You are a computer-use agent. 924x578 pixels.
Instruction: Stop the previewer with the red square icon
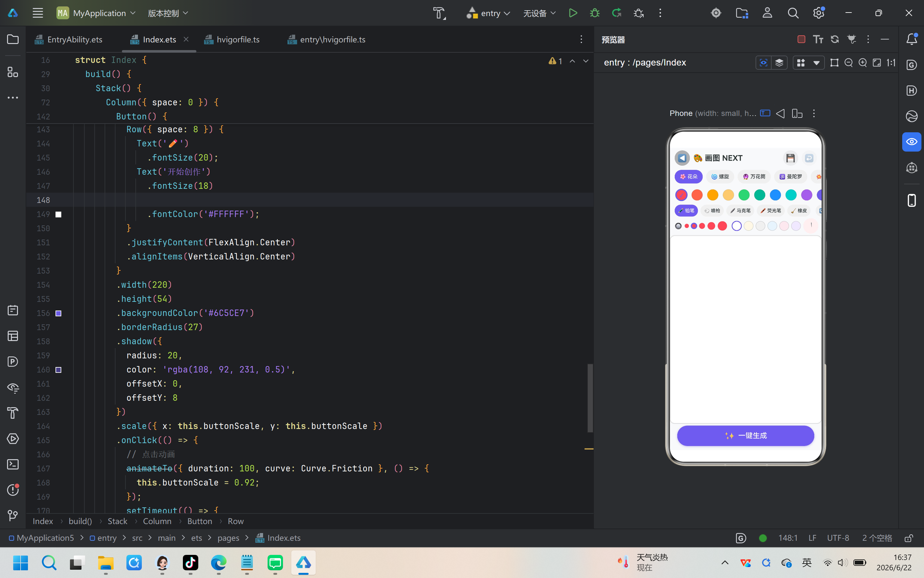(801, 39)
